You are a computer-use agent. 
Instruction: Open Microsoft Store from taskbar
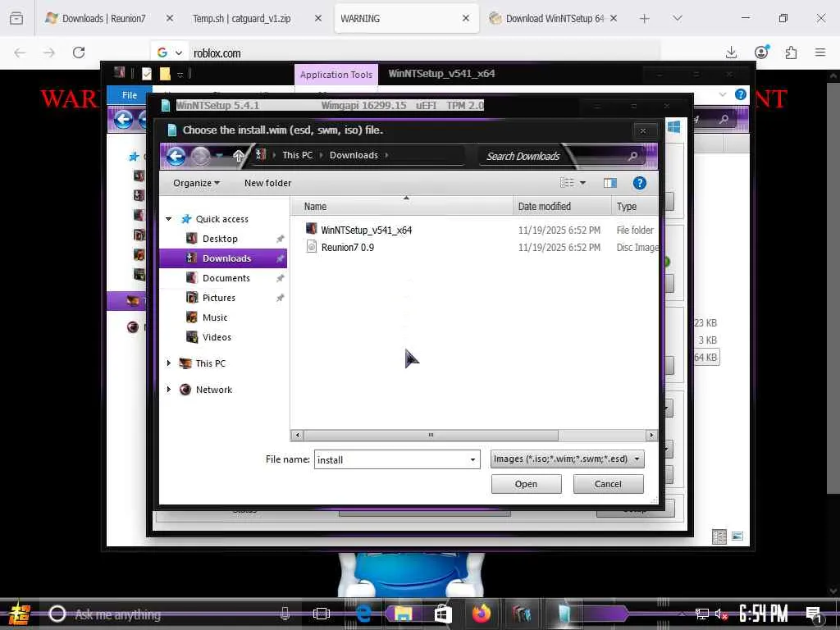coord(442,614)
